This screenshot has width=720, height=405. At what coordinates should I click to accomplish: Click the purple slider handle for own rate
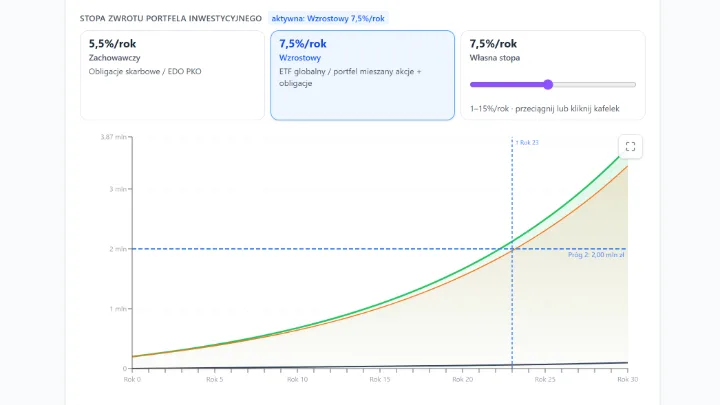coord(548,84)
